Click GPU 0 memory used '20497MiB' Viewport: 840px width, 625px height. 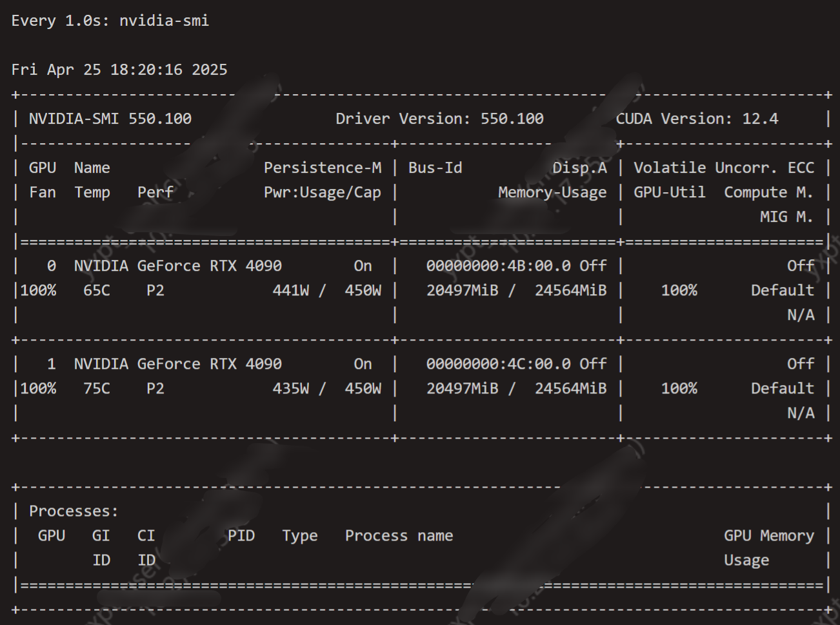coord(463,290)
